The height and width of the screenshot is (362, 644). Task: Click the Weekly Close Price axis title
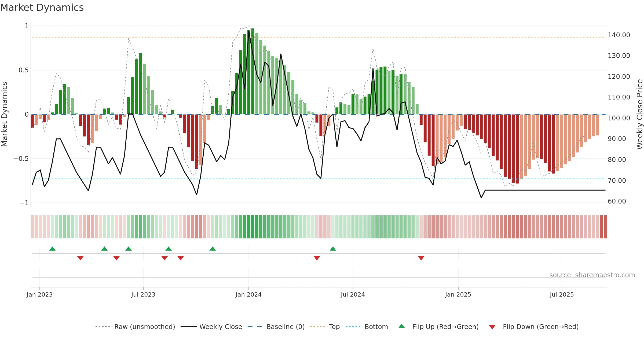640,114
